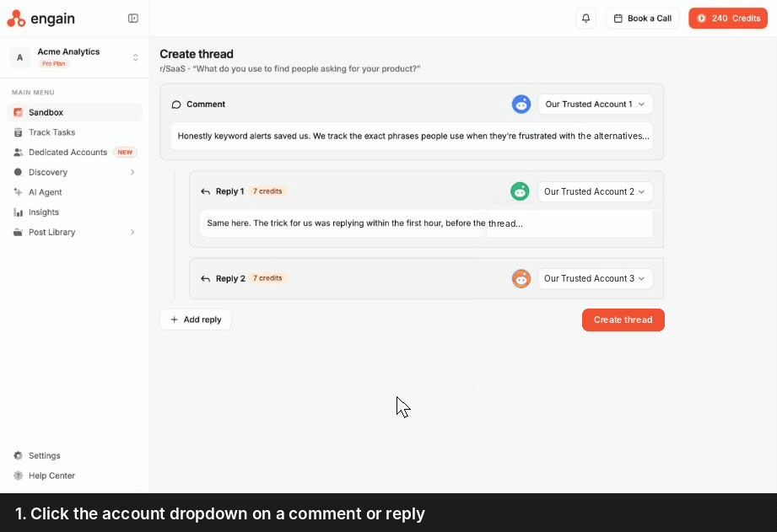777x532 pixels.
Task: Open Track Tasks page
Action: 75,132
